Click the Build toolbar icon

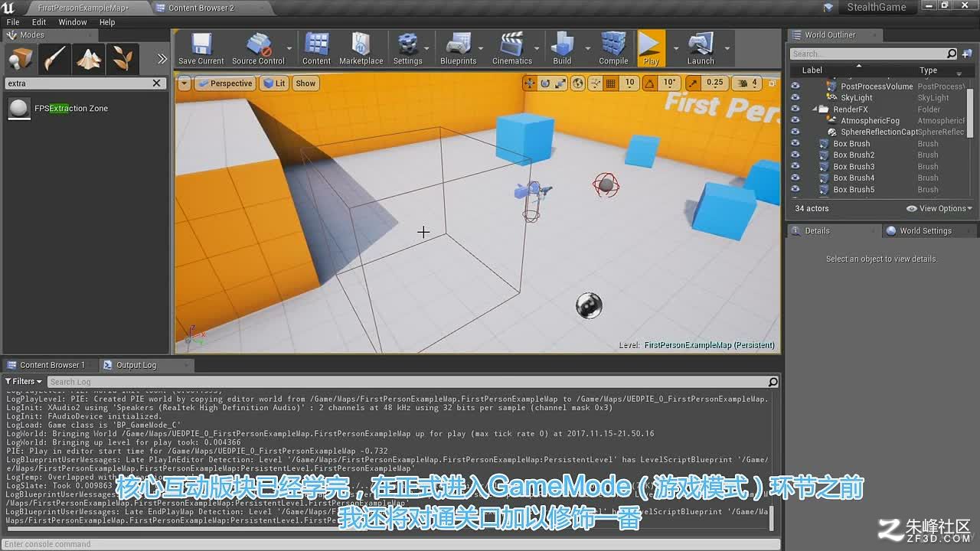(562, 48)
